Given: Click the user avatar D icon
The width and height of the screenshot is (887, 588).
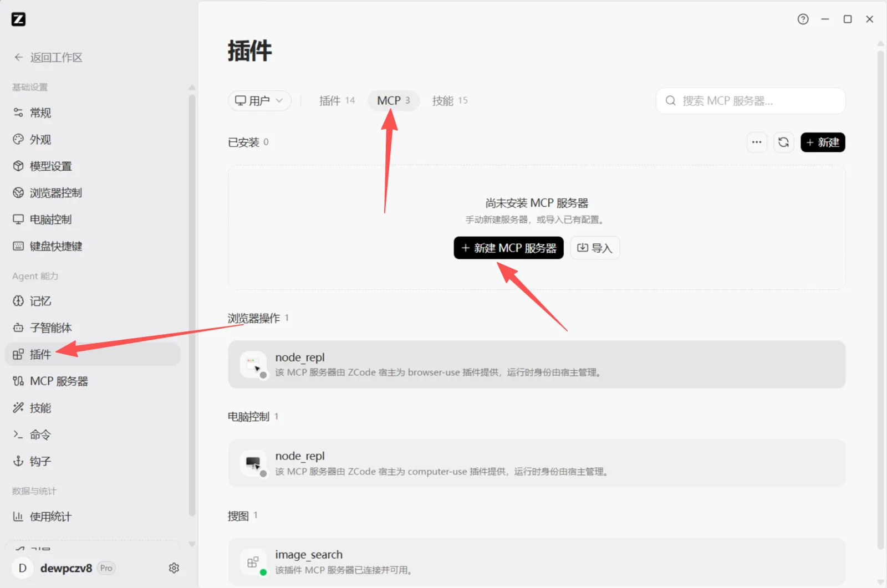Looking at the screenshot, I should [23, 568].
